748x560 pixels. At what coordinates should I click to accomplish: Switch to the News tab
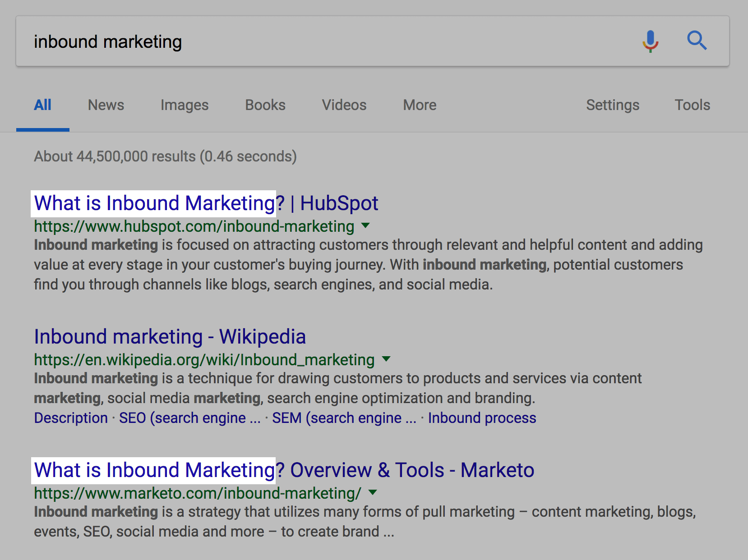click(x=106, y=105)
